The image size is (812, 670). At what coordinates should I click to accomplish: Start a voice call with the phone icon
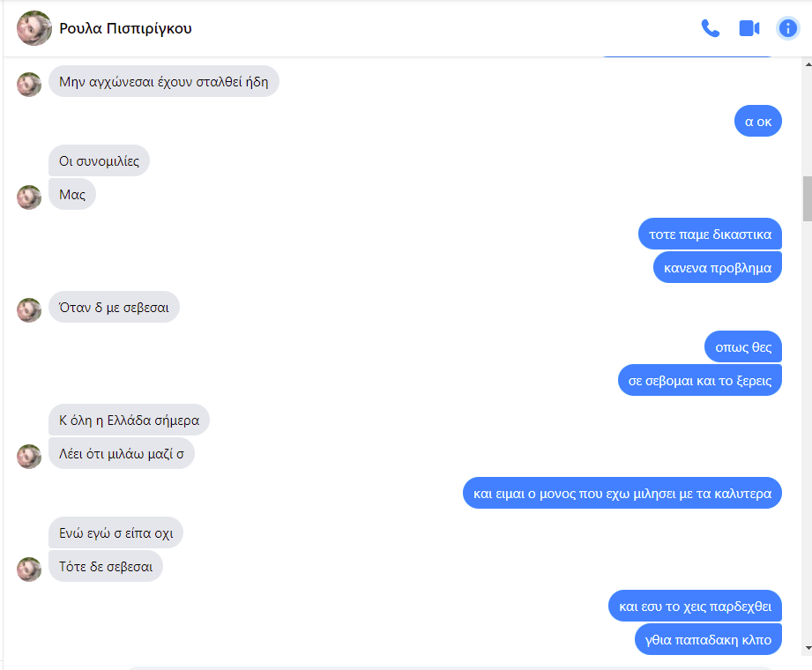coord(710,28)
